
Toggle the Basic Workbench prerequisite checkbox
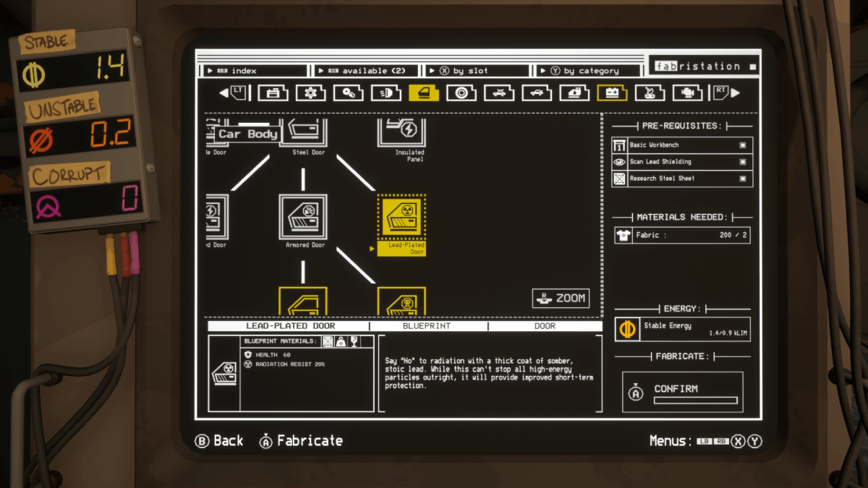pyautogui.click(x=743, y=145)
